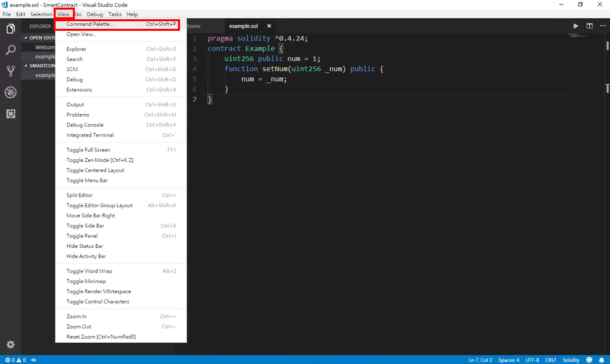The height and width of the screenshot is (364, 610).
Task: Choose Hide Status Bar
Action: tap(121, 246)
